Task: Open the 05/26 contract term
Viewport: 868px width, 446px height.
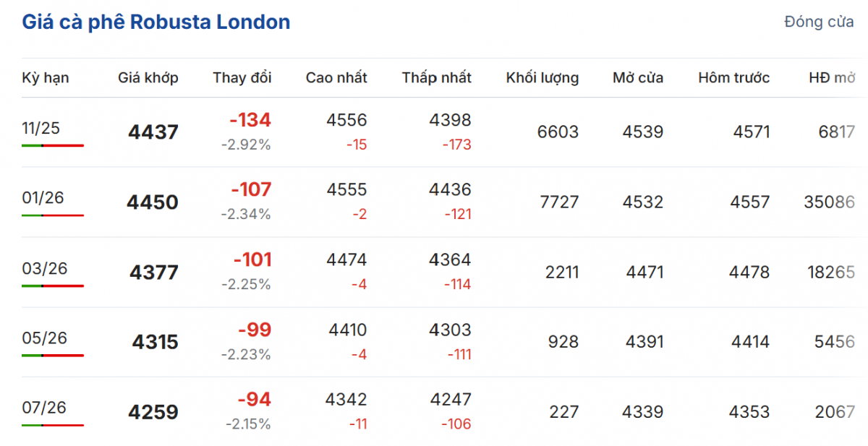Action: 44,338
